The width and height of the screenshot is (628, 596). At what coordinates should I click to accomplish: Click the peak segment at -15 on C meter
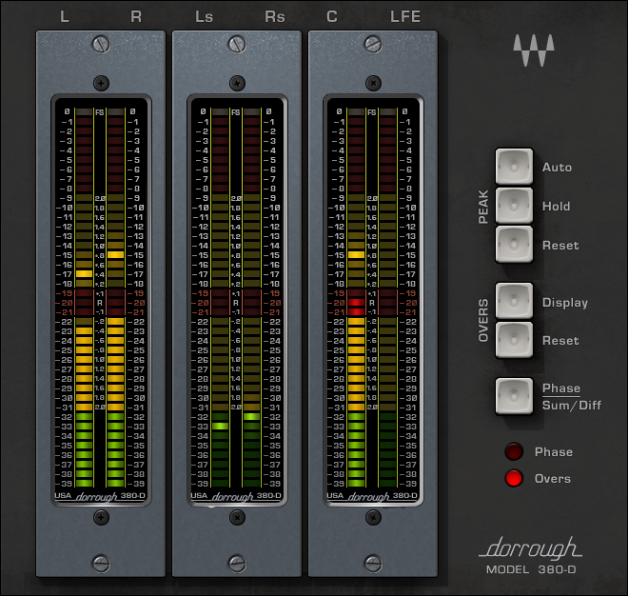pyautogui.click(x=356, y=255)
